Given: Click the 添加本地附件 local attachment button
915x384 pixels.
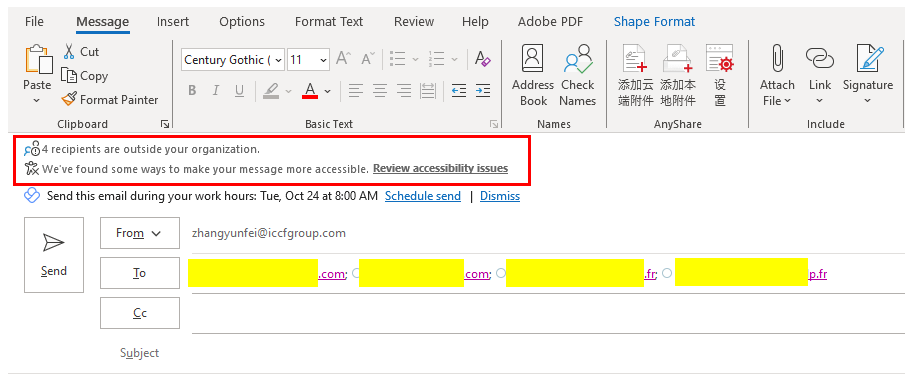Looking at the screenshot, I should pyautogui.click(x=677, y=76).
